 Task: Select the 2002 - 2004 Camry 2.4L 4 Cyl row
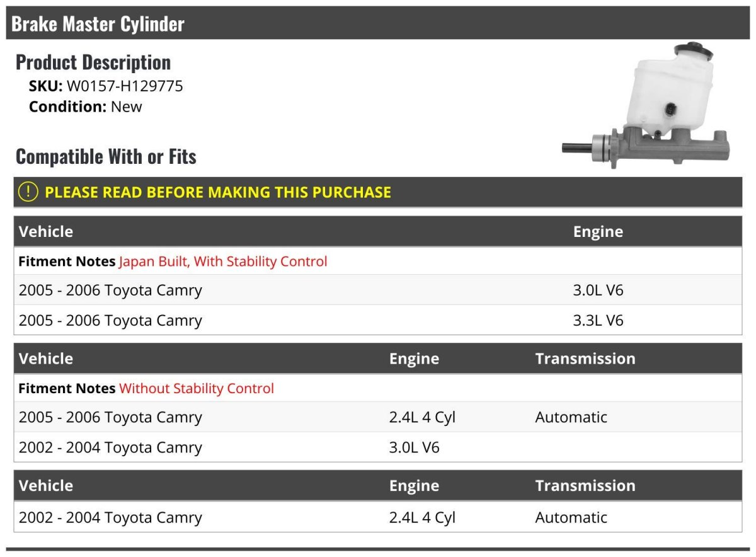pyautogui.click(x=377, y=517)
